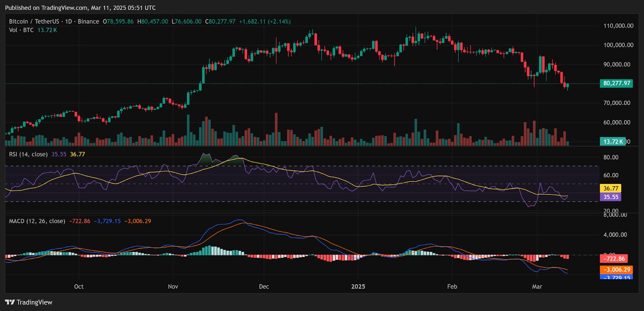Select the Bitcoin / TetherUS symbol title

tap(34, 21)
